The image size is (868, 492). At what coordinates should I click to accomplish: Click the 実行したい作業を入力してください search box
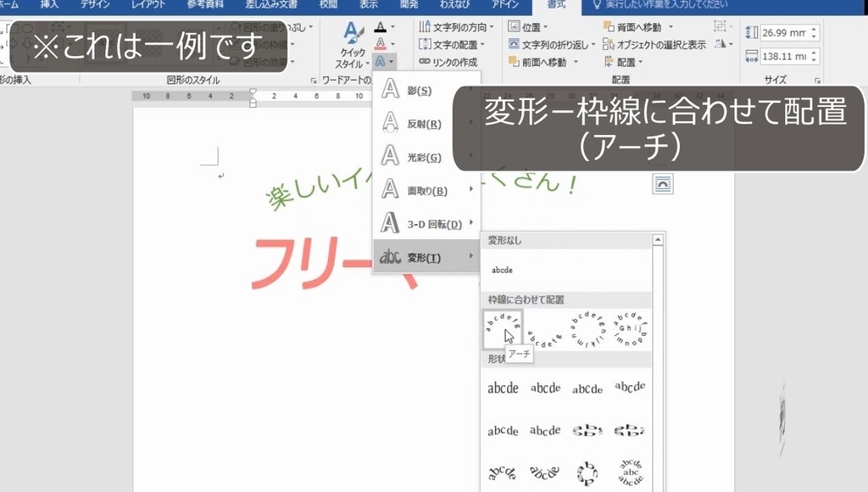pyautogui.click(x=659, y=4)
